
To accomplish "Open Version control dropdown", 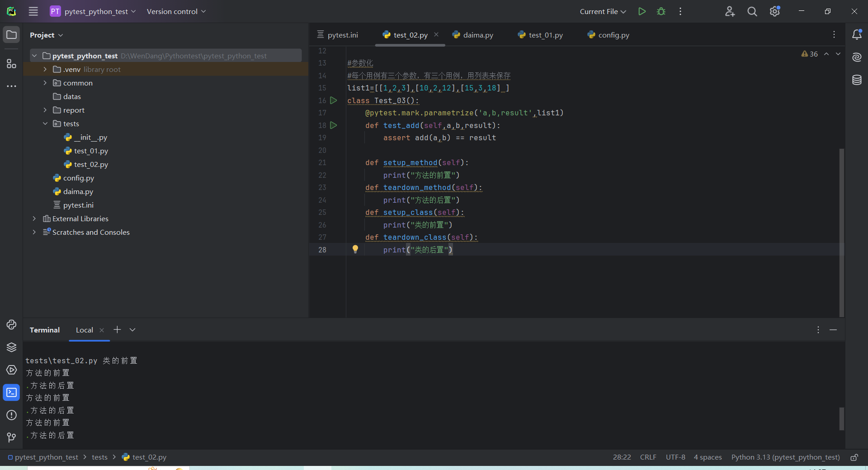I will coord(176,11).
